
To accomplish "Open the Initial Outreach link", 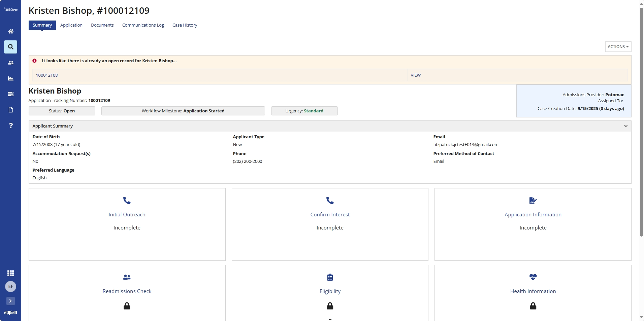I will pos(127,215).
